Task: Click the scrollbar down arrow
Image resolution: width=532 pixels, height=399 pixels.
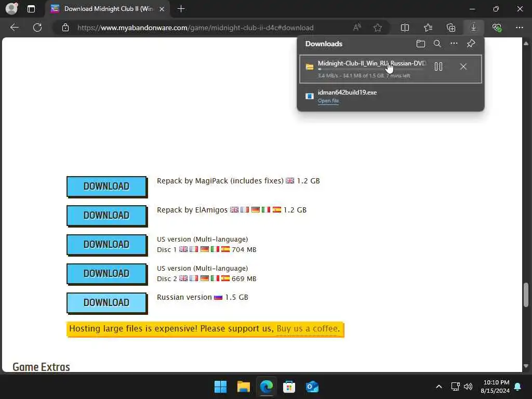Action: [x=526, y=366]
